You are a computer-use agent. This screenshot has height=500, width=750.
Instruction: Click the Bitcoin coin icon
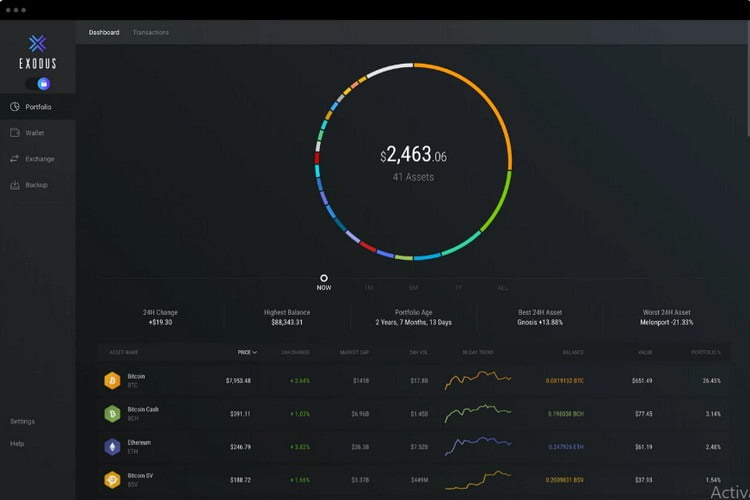(x=112, y=381)
